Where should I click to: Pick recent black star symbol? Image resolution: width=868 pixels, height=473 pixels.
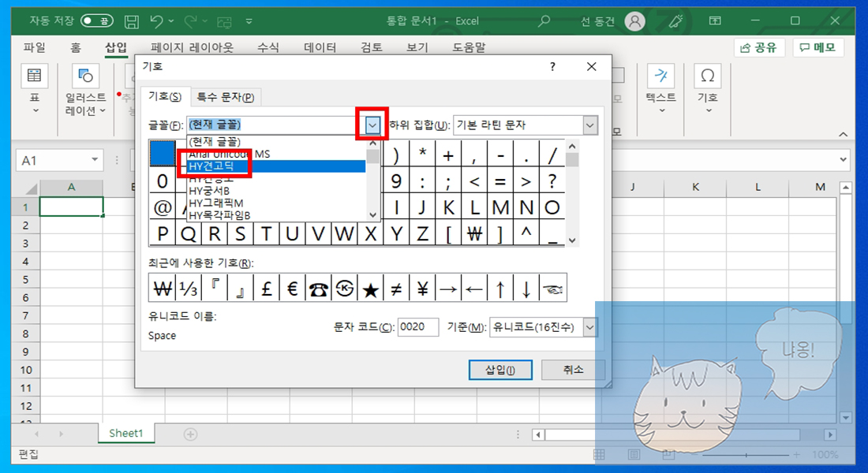[x=370, y=288]
